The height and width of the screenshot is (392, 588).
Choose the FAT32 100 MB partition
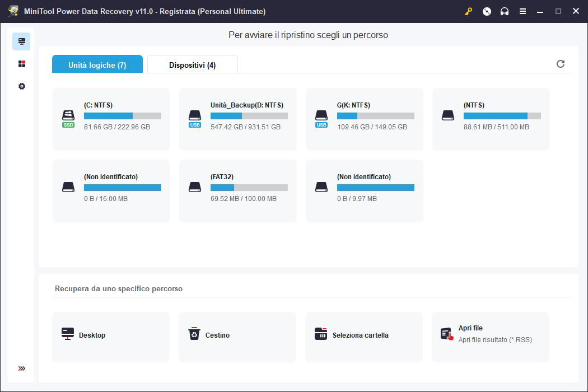238,190
